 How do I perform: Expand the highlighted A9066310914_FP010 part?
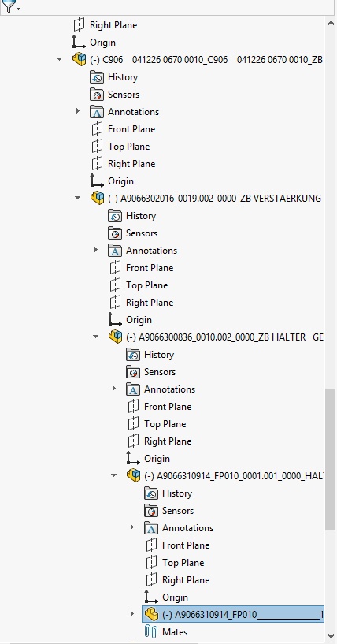tap(131, 614)
